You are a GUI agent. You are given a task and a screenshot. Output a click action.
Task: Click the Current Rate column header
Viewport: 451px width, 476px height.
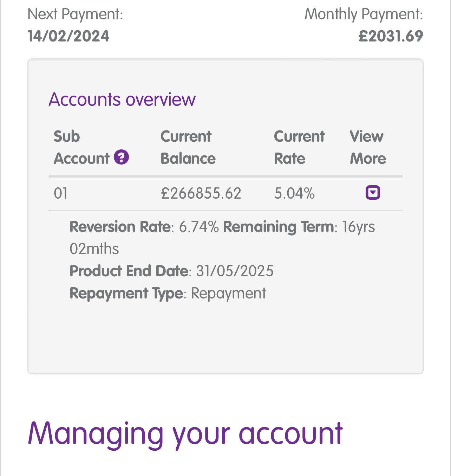pyautogui.click(x=299, y=147)
